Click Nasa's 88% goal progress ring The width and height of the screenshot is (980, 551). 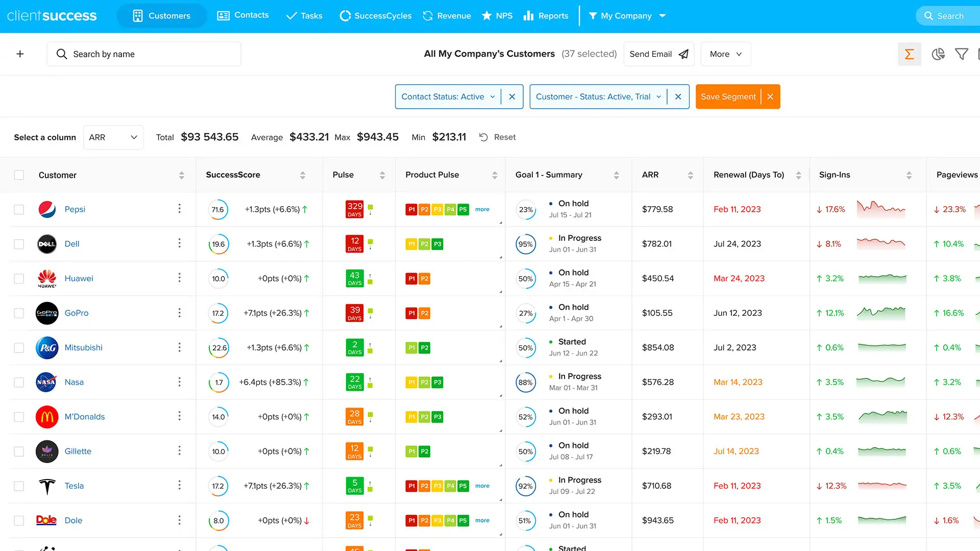(x=525, y=382)
